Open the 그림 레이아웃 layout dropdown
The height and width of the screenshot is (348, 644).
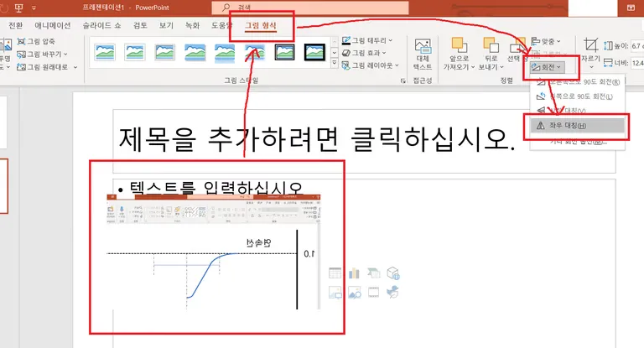(x=371, y=65)
